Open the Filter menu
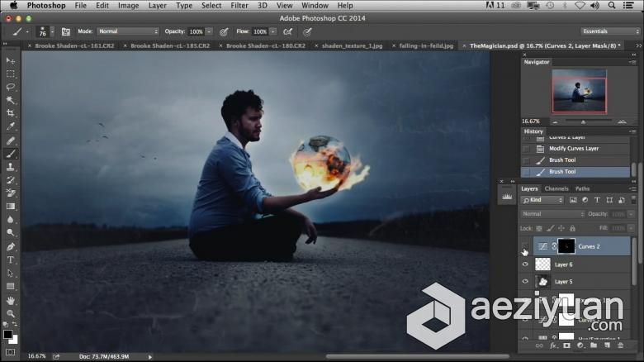This screenshot has width=644, height=362. coord(239,5)
